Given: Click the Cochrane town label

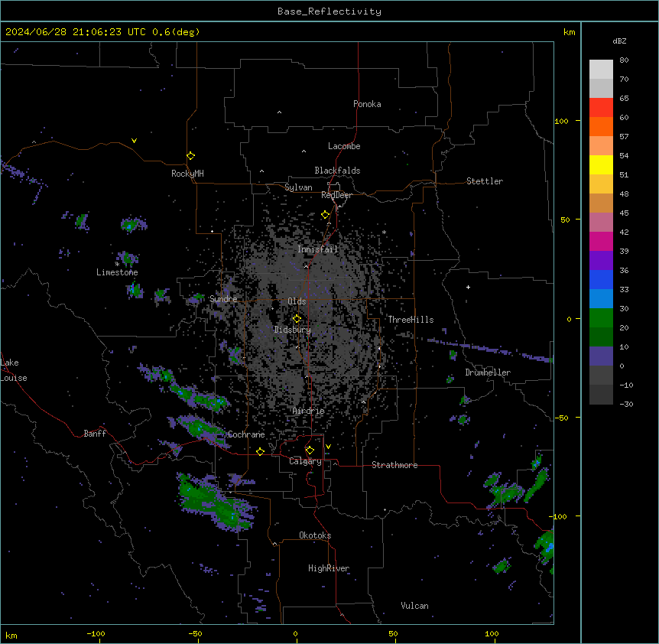Looking at the screenshot, I should click(246, 434).
